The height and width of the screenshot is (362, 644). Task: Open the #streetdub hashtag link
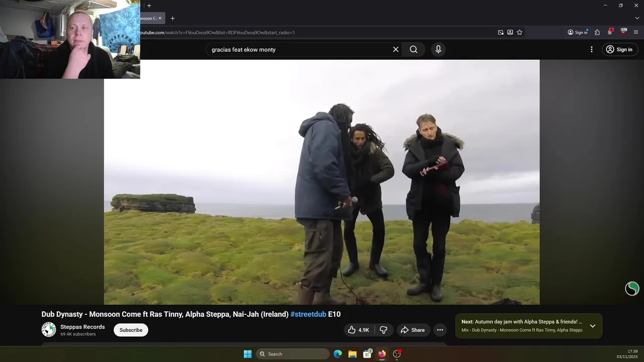(x=308, y=314)
